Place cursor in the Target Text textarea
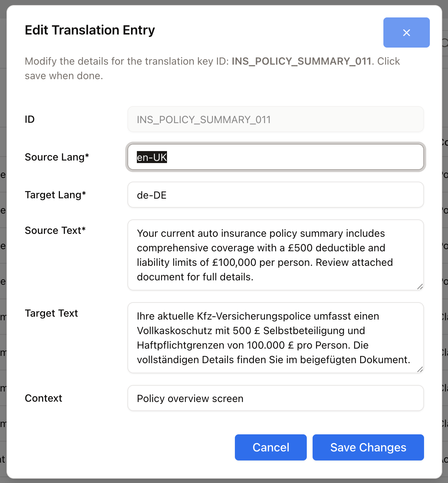Viewport: 448px width, 483px height. [275, 338]
